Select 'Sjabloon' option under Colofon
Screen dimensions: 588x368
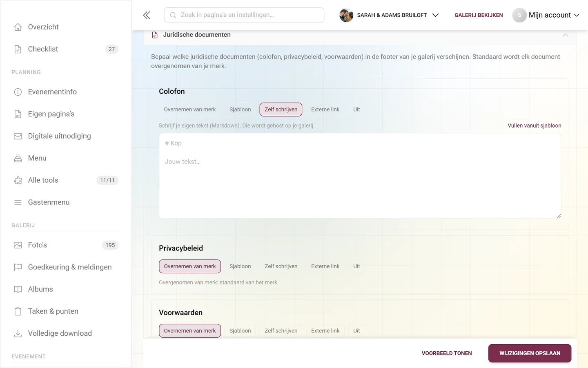point(240,110)
